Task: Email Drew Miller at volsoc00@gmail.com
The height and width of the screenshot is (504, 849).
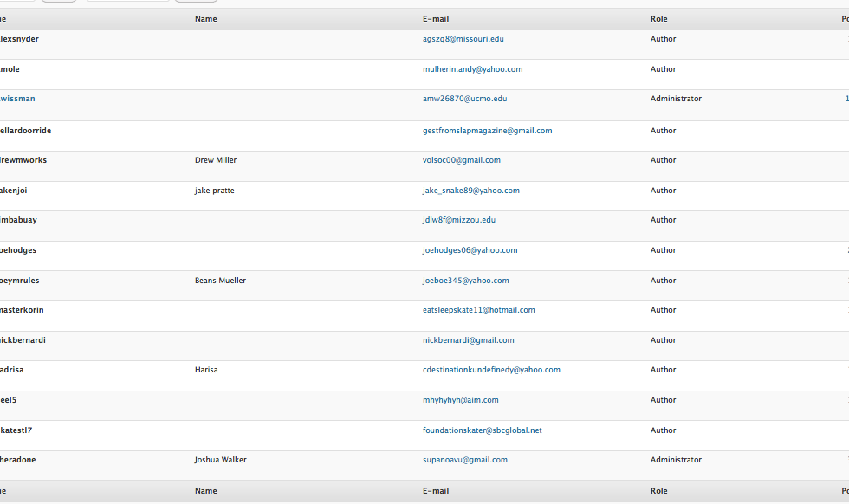Action: (461, 160)
